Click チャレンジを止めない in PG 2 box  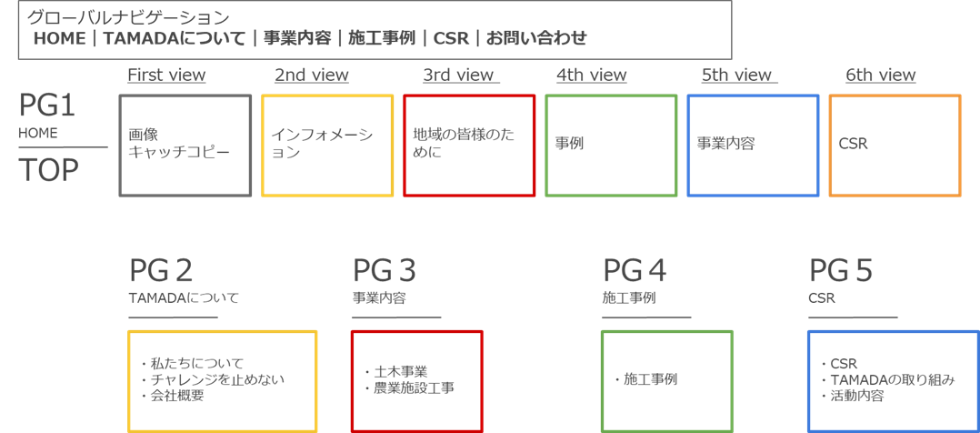coord(213,379)
